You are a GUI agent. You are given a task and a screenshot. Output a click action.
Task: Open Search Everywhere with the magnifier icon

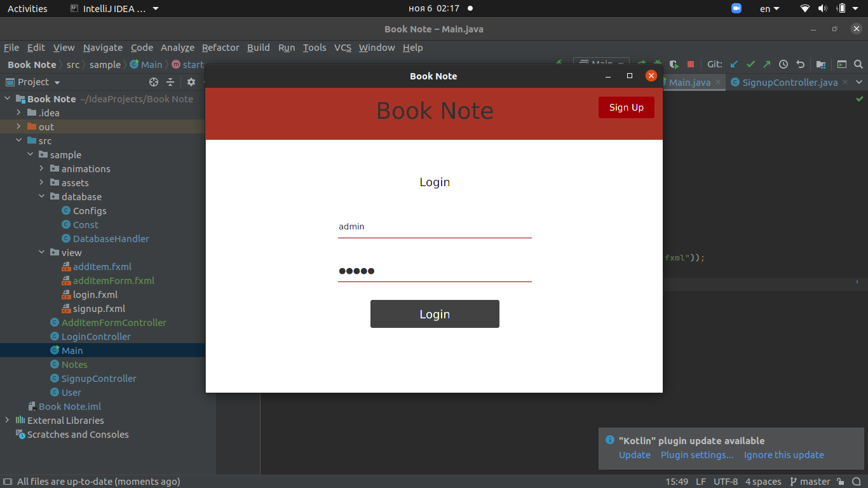(x=858, y=64)
